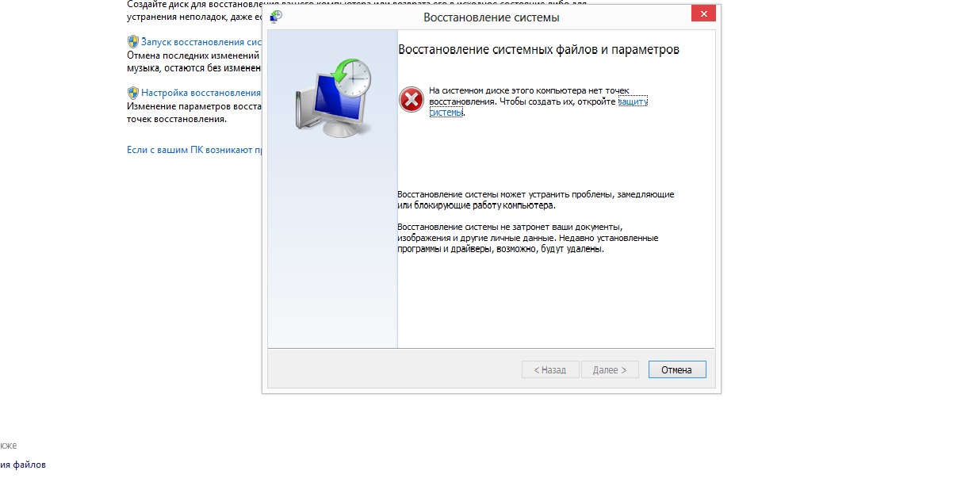Screen dimensions: 980x482
Task: Close the Восстановление системы dialog
Action: pos(702,13)
